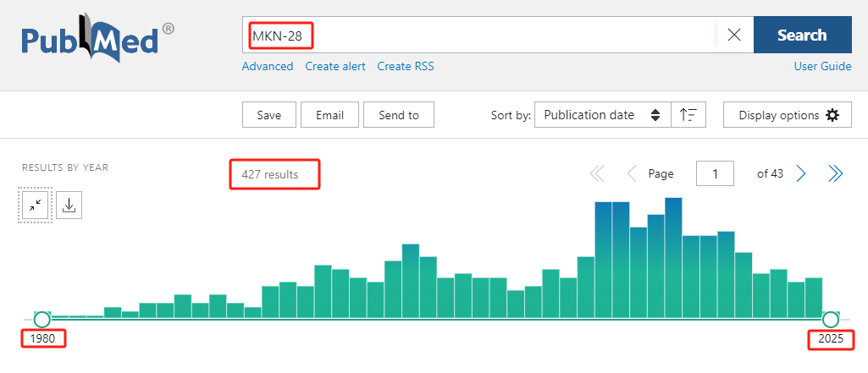Open the User Guide link

[x=822, y=66]
